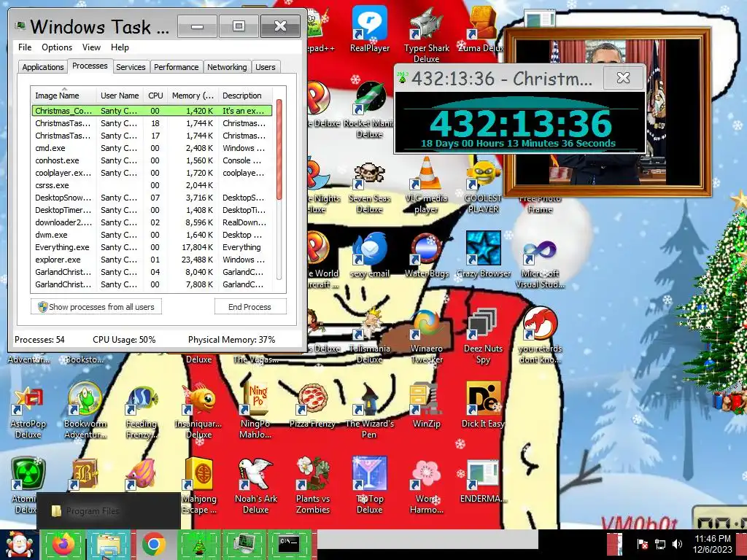Launch VLC media player shortcut

click(x=426, y=186)
